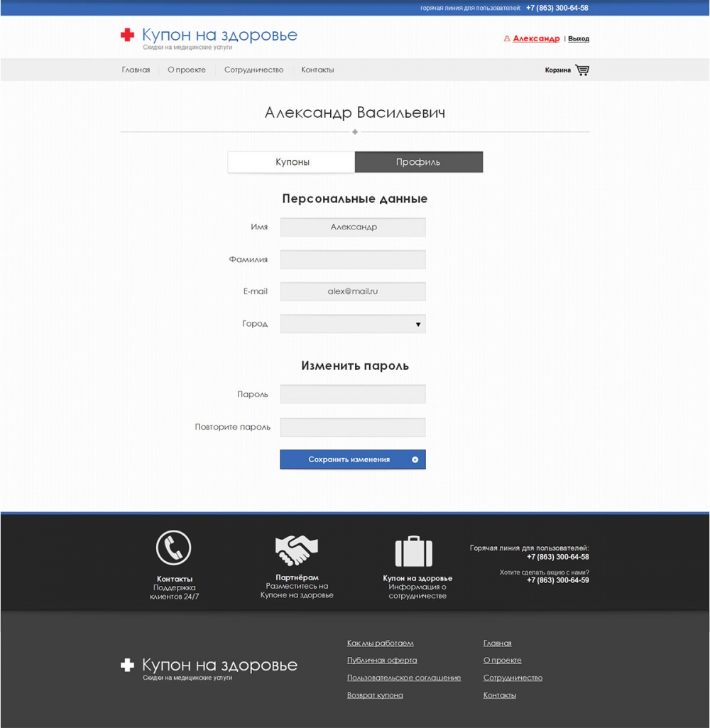The image size is (710, 728).
Task: Switch to the Купоны tab
Action: coord(292,162)
